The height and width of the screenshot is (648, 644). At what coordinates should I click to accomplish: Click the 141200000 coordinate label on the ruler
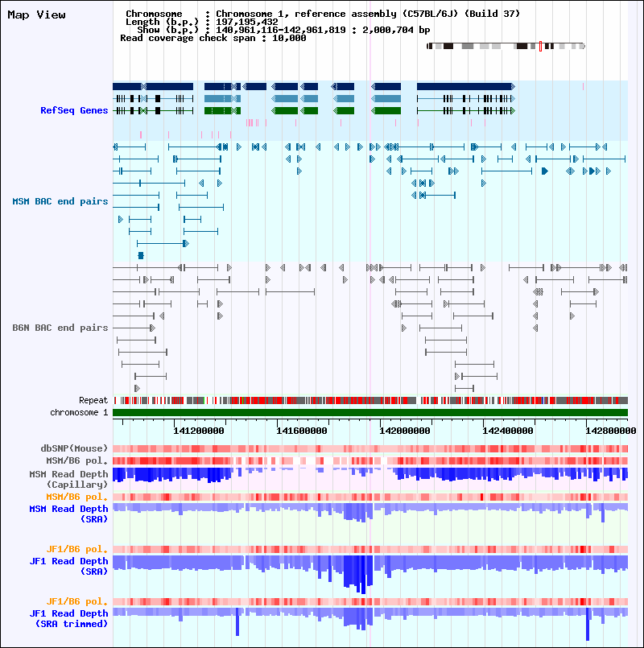pos(198,431)
